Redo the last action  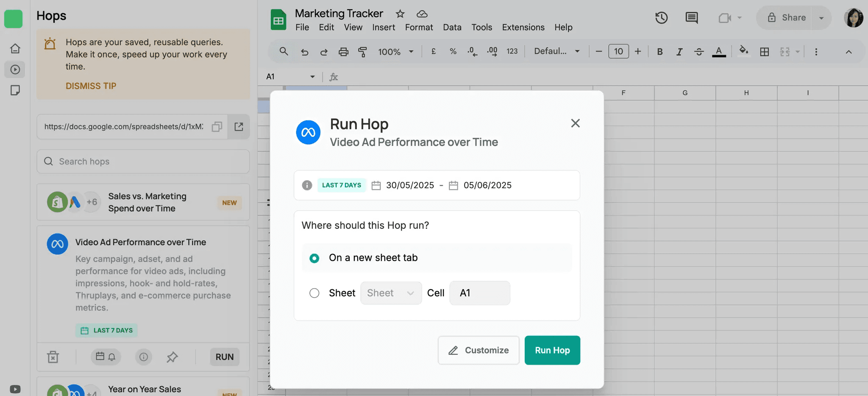[x=324, y=52]
